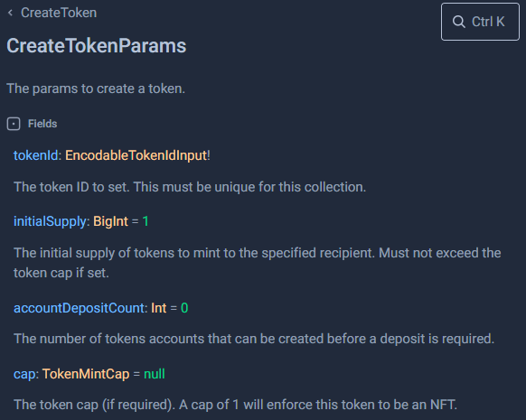Click the CreateTokenParams page heading
The width and height of the screenshot is (526, 420).
pos(97,45)
